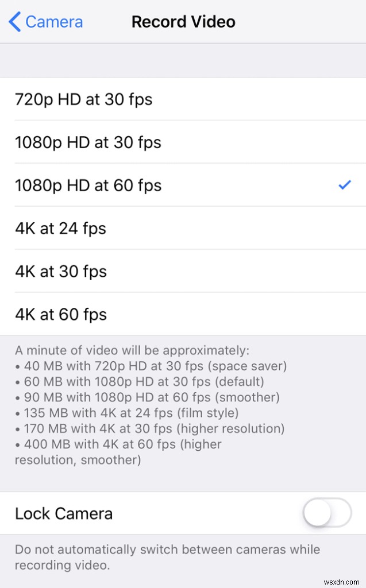Image resolution: width=366 pixels, height=588 pixels.
Task: Tap the camera switching description footer
Action: [x=167, y=557]
